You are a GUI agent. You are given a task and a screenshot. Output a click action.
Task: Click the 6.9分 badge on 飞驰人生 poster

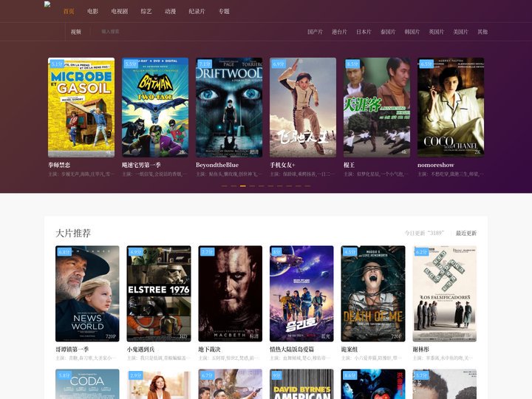pos(279,64)
